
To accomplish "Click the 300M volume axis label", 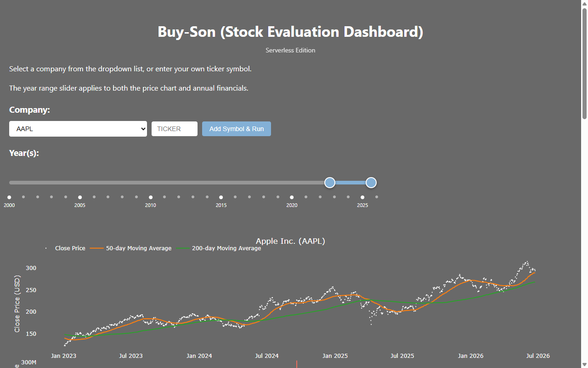I will (x=29, y=363).
